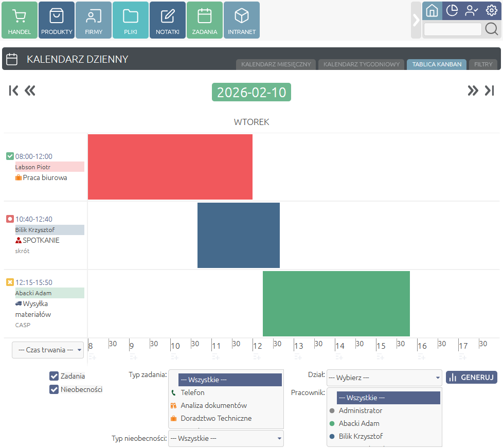The width and height of the screenshot is (503, 448).
Task: Click the settings gear icon
Action: (x=491, y=10)
